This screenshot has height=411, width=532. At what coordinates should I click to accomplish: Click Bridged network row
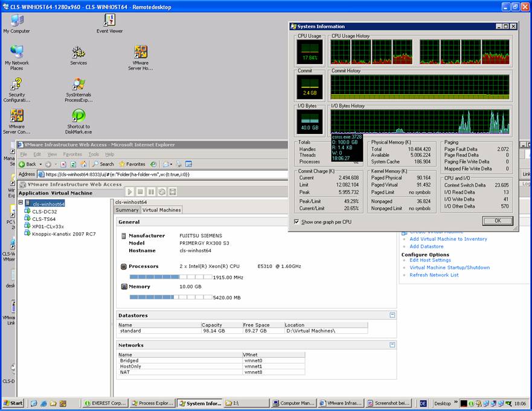pyautogui.click(x=212, y=361)
